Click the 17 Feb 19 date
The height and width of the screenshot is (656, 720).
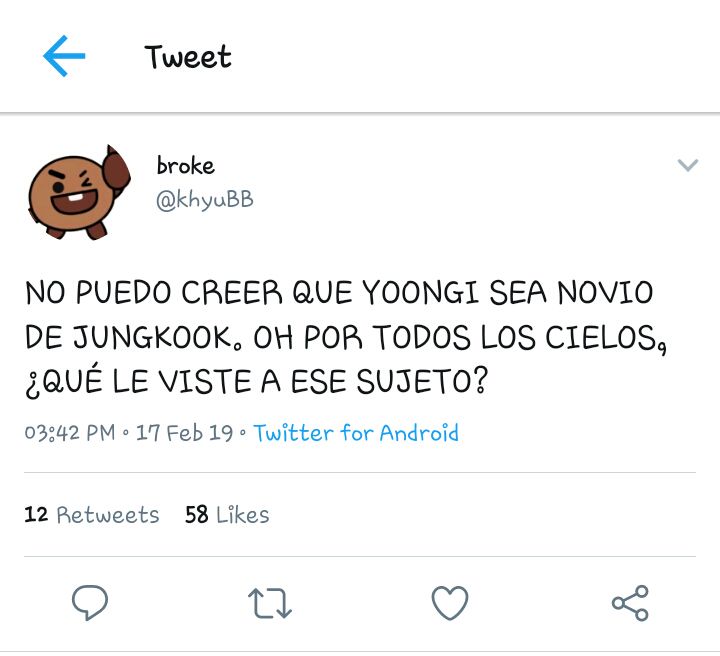185,433
